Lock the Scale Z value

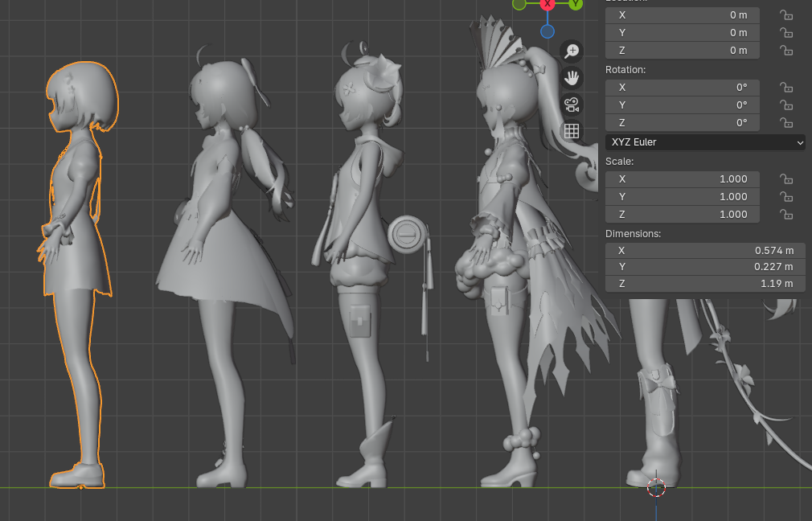[786, 215]
